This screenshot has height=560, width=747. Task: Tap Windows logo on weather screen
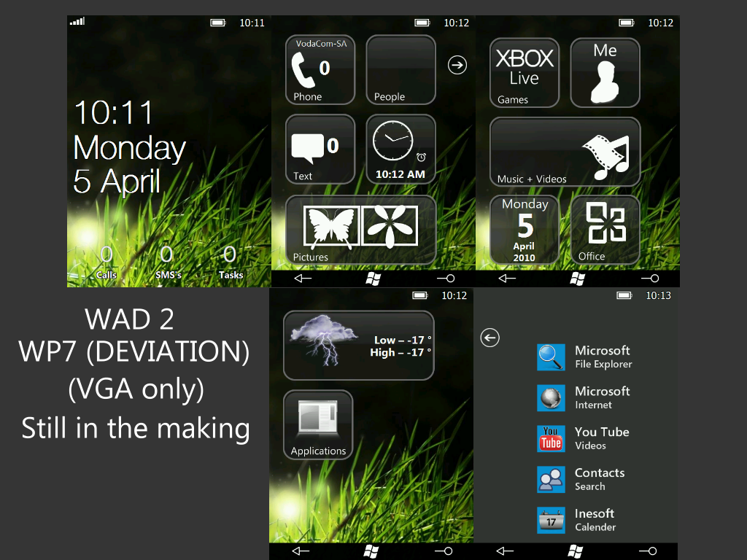point(371,551)
